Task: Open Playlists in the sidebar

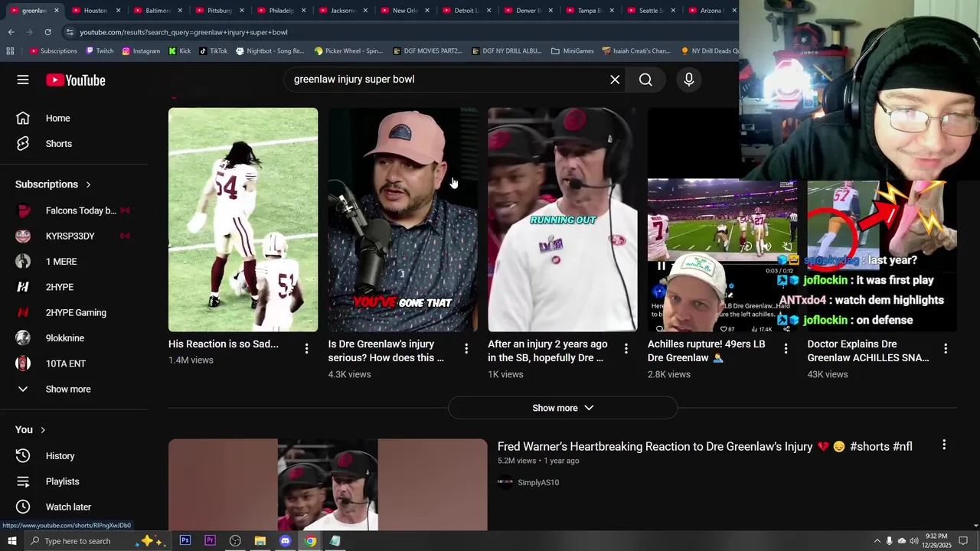Action: 74,481
